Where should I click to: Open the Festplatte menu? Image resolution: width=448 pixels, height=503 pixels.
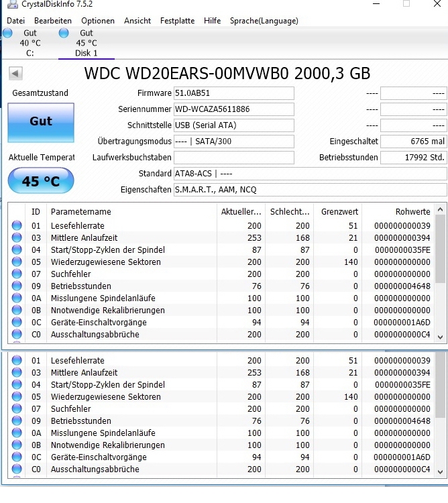(x=177, y=21)
